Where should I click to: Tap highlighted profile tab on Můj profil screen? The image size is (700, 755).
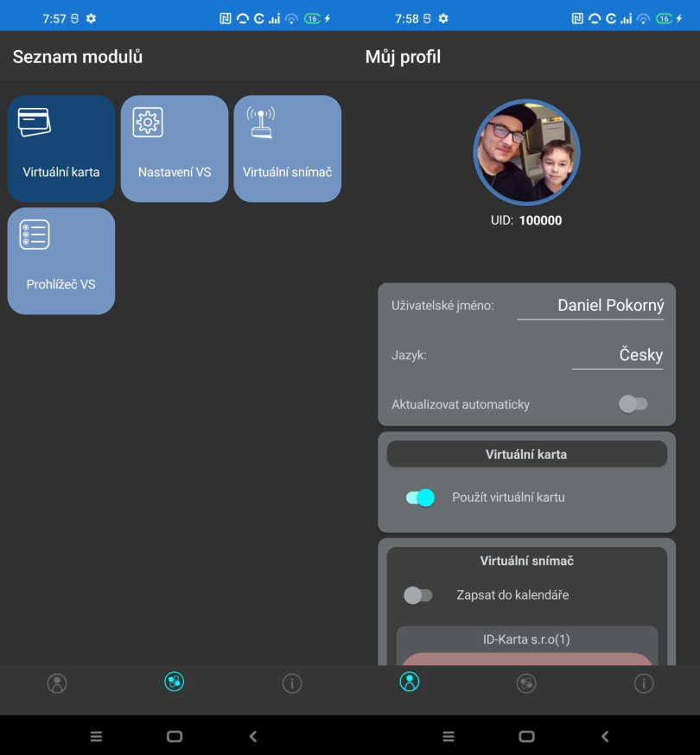point(410,682)
